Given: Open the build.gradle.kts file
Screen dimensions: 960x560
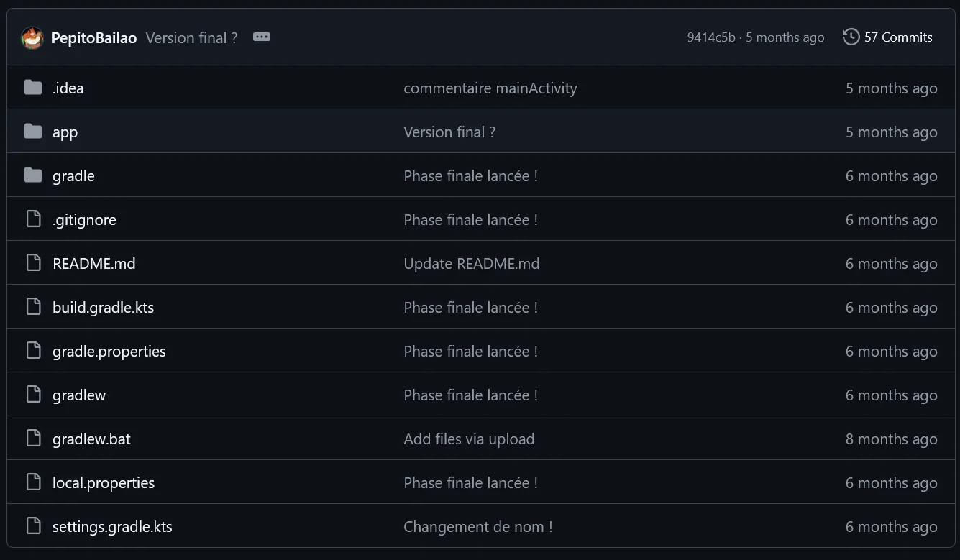Looking at the screenshot, I should click(x=104, y=308).
